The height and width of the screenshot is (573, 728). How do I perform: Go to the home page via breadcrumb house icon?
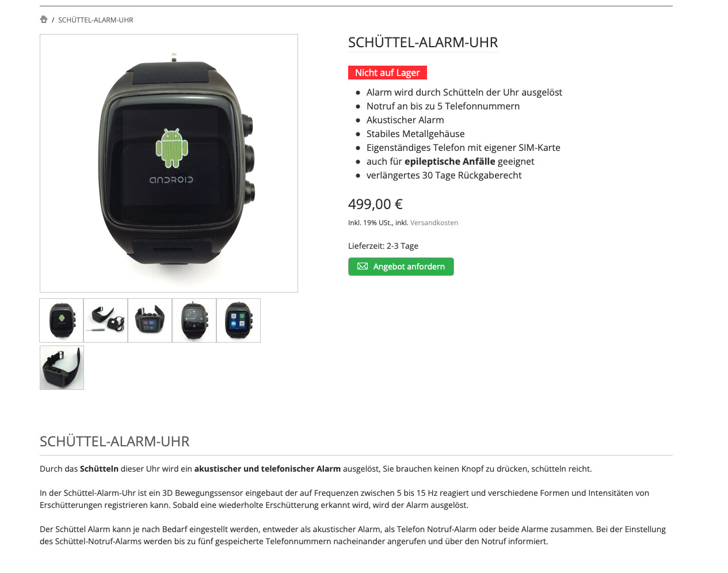(x=44, y=20)
